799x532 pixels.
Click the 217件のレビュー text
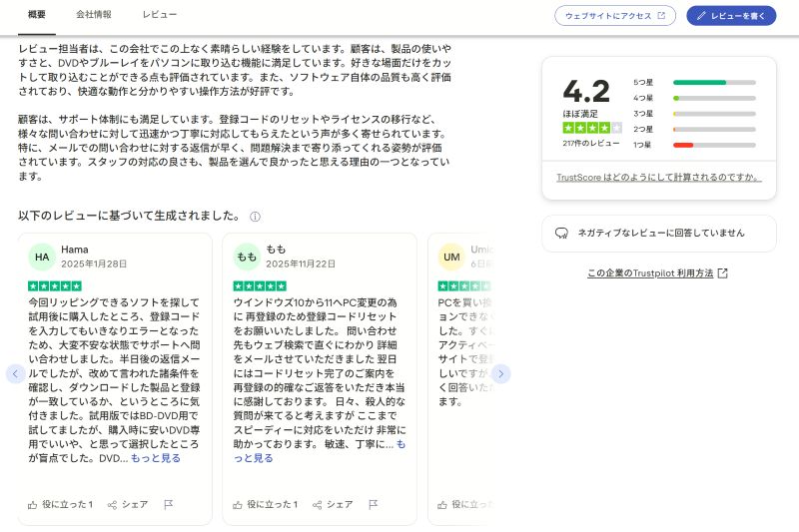pos(591,143)
